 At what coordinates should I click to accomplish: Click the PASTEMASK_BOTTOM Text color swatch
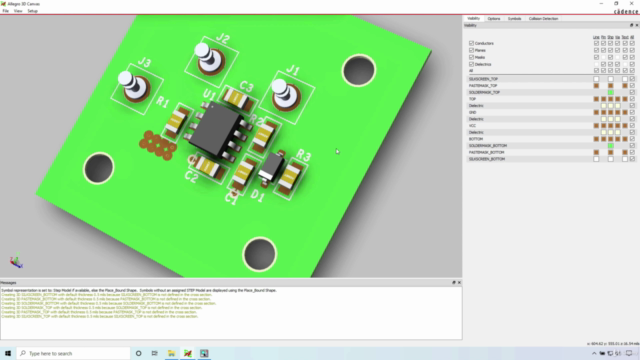point(625,152)
